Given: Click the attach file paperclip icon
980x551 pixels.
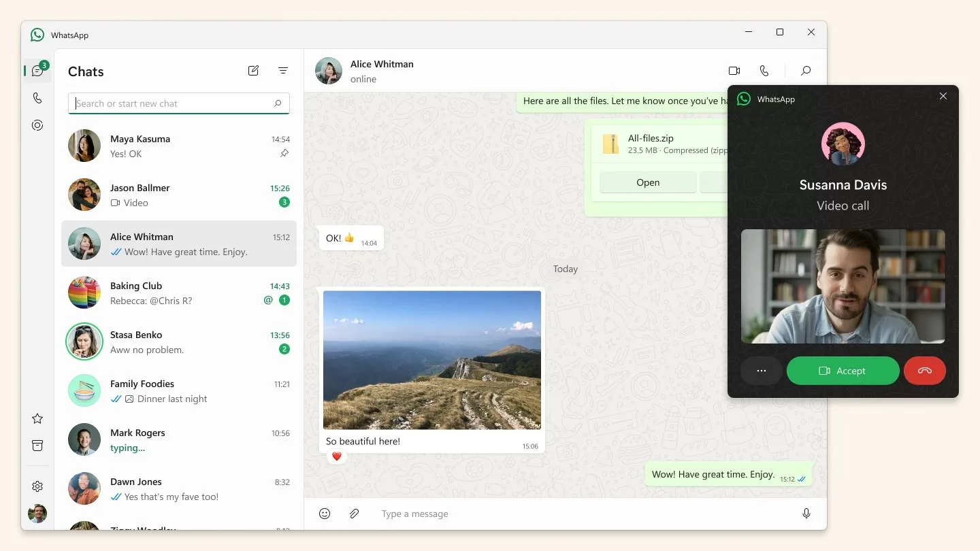Looking at the screenshot, I should click(x=354, y=514).
